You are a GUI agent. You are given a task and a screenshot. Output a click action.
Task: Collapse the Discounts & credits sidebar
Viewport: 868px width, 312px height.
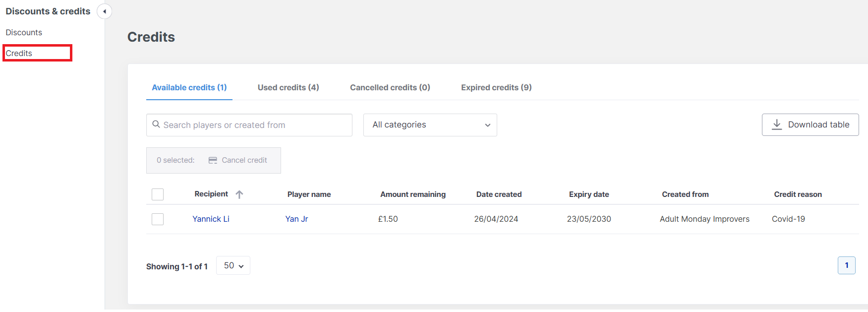(x=104, y=11)
